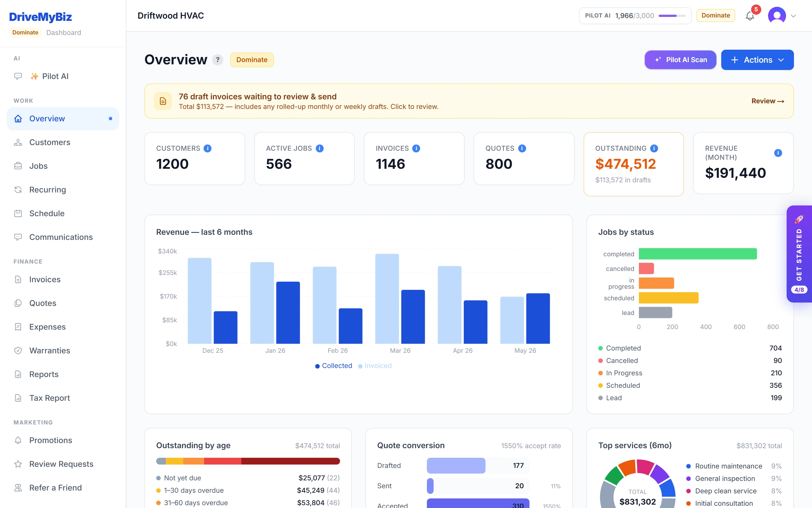Viewport: 812px width, 508px height.
Task: Click the draft invoices document icon
Action: [x=163, y=101]
